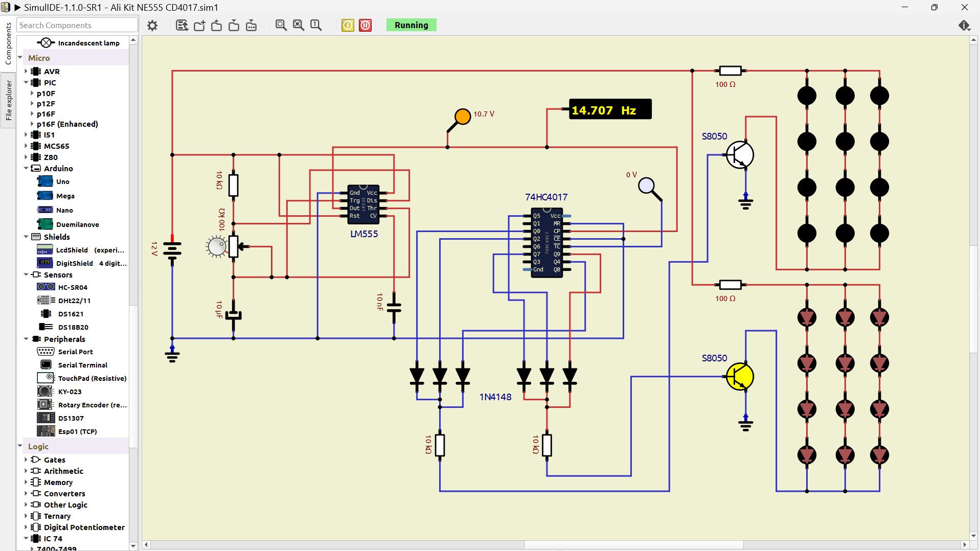Image resolution: width=980 pixels, height=551 pixels.
Task: Switch to the File explorer tab
Action: pyautogui.click(x=8, y=100)
